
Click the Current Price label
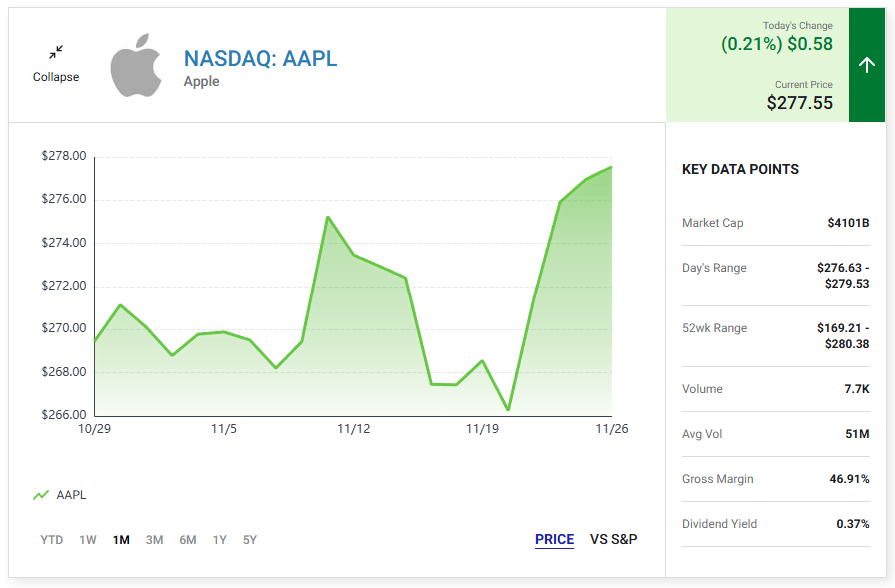804,85
